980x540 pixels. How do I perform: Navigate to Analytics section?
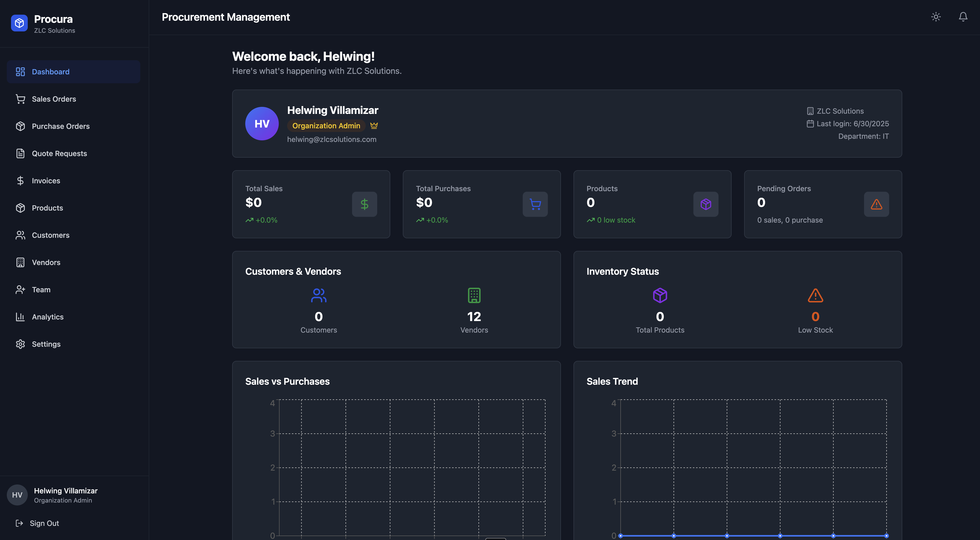pos(48,317)
